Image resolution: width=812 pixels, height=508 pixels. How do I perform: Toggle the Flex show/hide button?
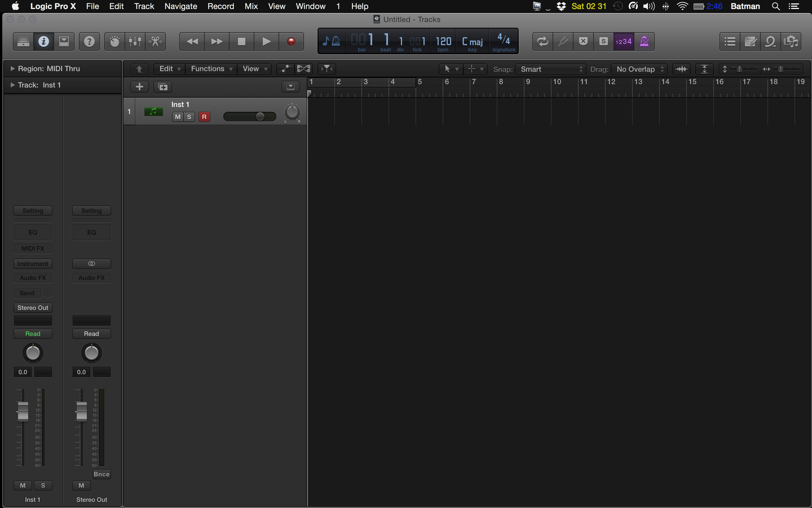tap(304, 69)
